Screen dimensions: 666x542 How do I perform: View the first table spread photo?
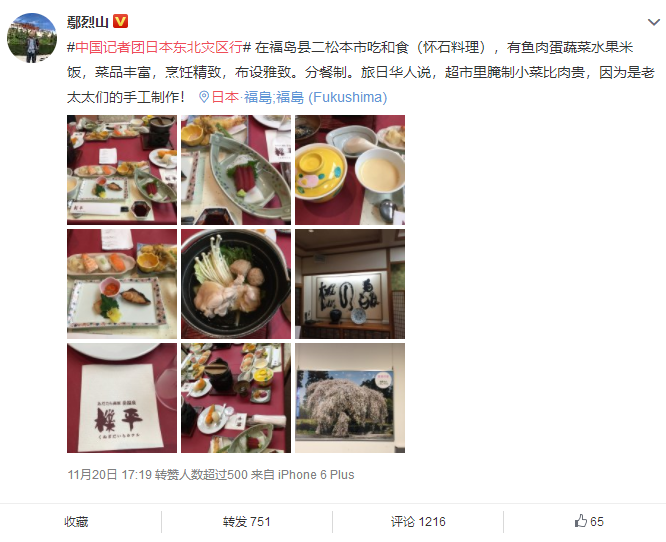click(122, 170)
